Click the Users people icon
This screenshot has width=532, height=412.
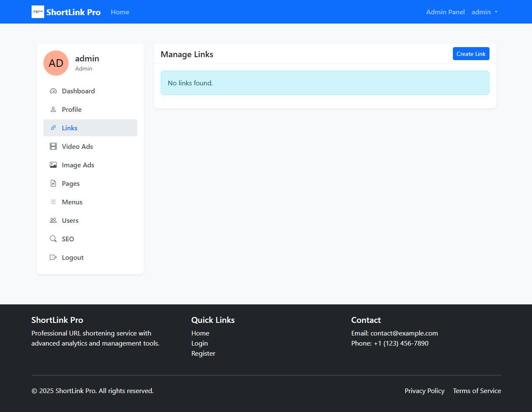point(53,220)
